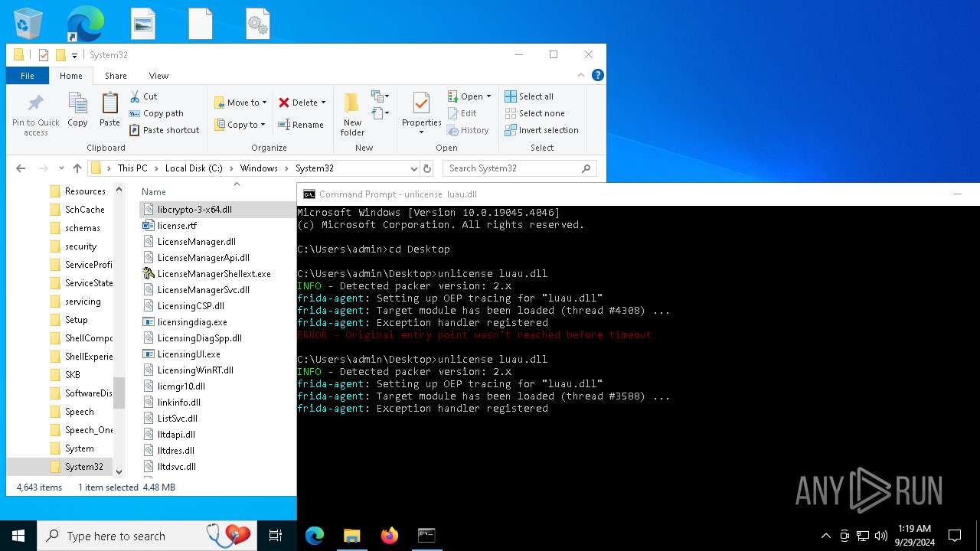Select the security folder in tree
The image size is (980, 551).
pyautogui.click(x=73, y=246)
